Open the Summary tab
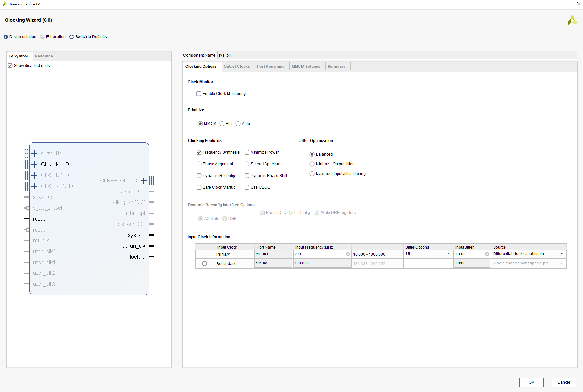Image resolution: width=583 pixels, height=392 pixels. [x=336, y=67]
